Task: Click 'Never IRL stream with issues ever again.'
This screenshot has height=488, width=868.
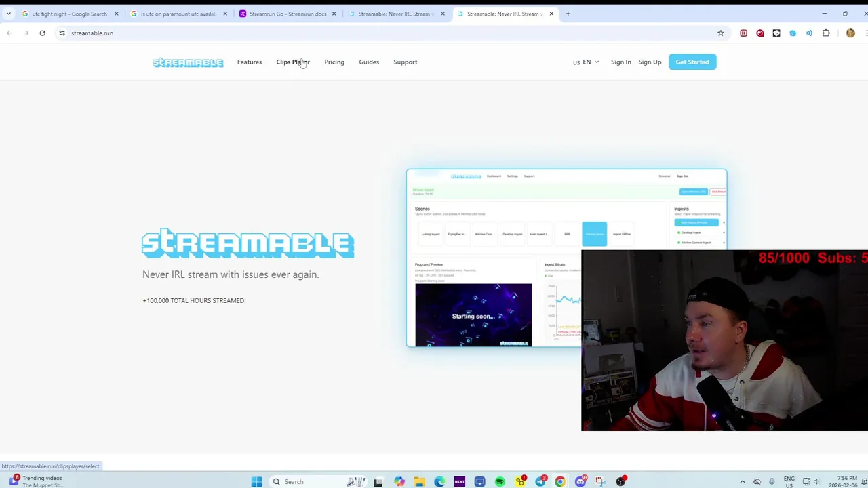Action: 231,274
